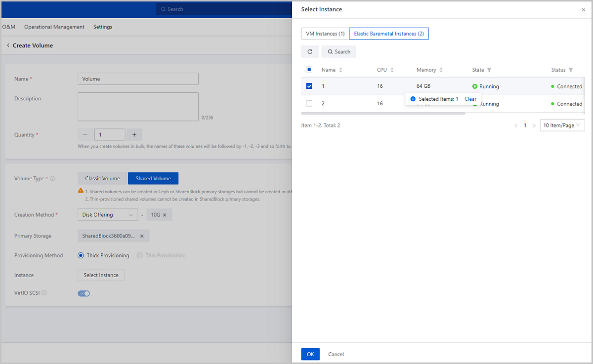Viewport: 593px width, 364px height.
Task: Toggle the select-all header checkbox
Action: (x=309, y=70)
